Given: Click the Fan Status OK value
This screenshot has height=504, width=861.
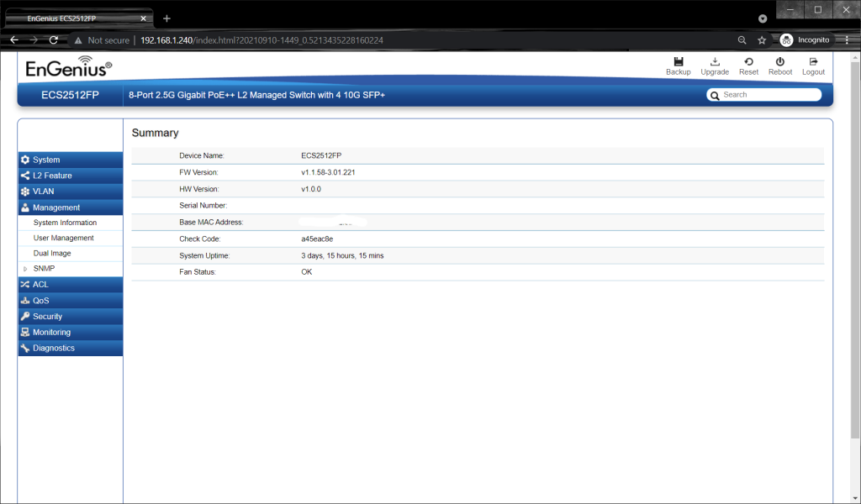Looking at the screenshot, I should point(306,272).
